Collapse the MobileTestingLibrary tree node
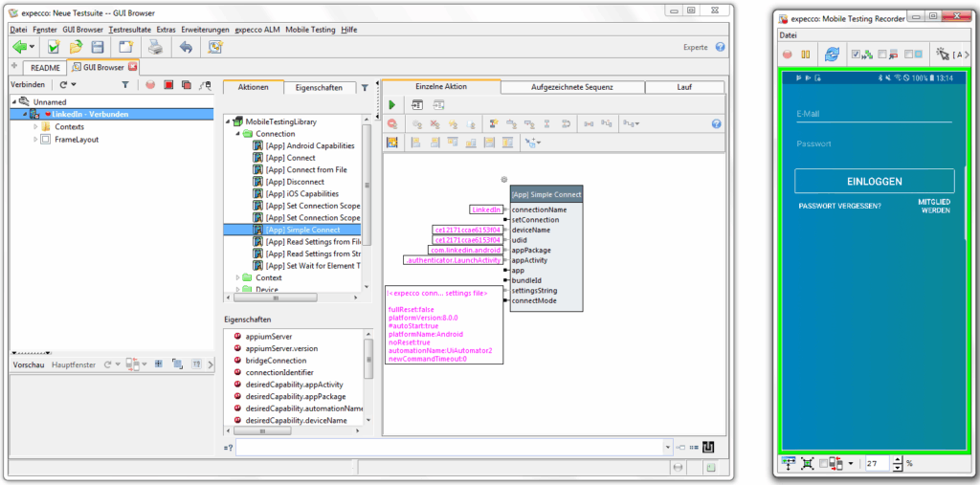Screen dimensions: 980x485 click(227, 121)
